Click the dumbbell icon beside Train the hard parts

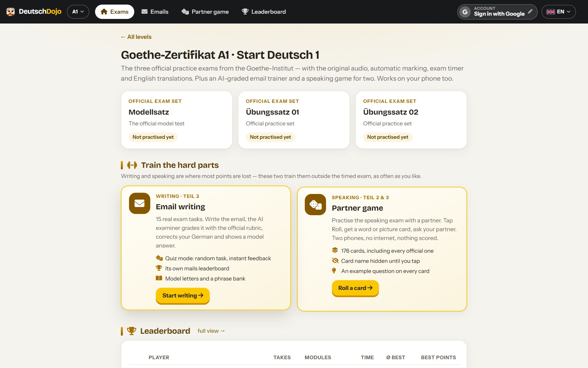click(132, 165)
